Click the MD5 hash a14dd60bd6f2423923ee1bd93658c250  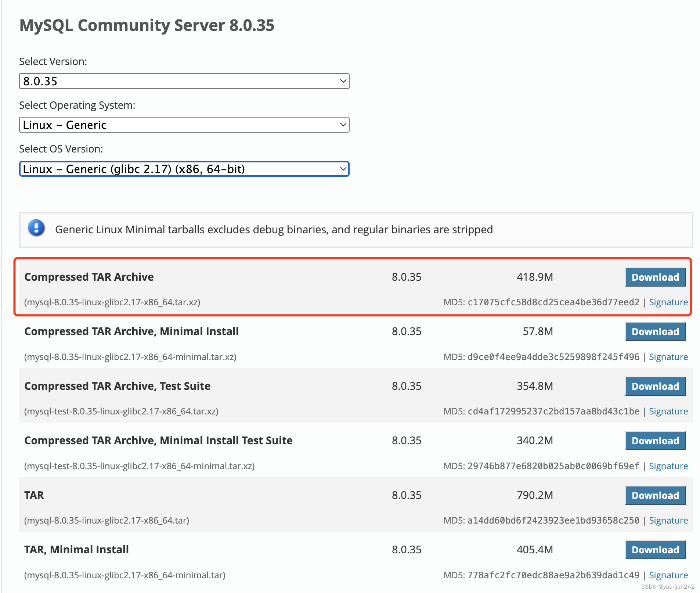(553, 521)
